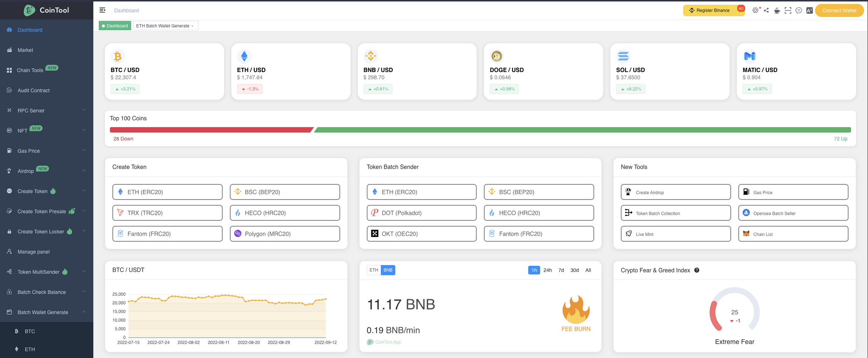Select the 1h time range

click(534, 270)
